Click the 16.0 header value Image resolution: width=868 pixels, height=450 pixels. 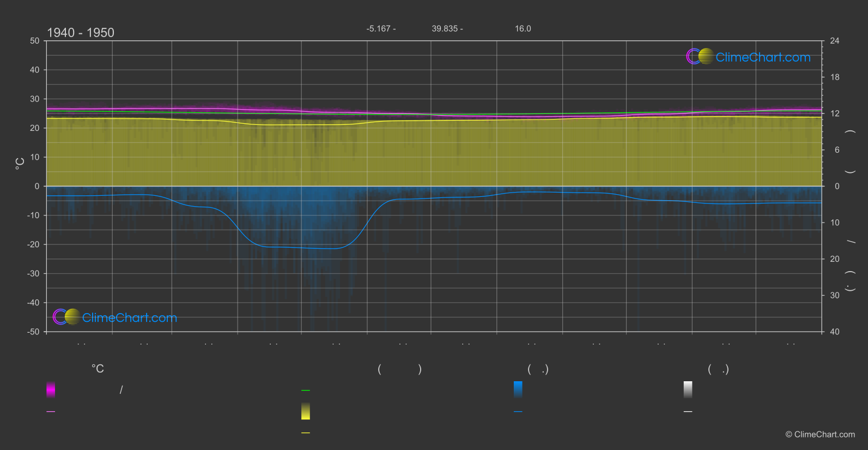pyautogui.click(x=523, y=29)
